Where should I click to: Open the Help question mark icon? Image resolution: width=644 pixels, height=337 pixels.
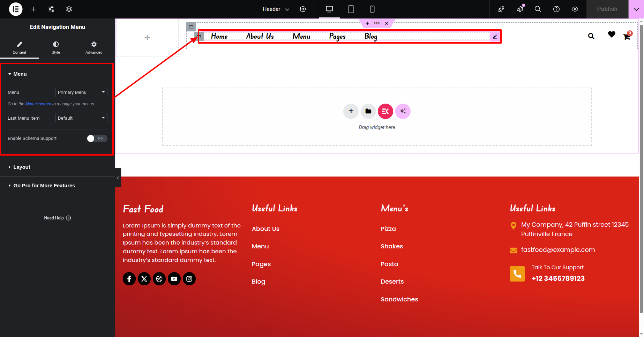(556, 9)
